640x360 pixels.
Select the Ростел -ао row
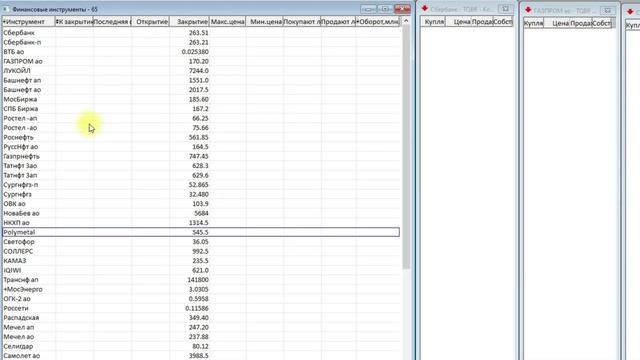click(201, 128)
